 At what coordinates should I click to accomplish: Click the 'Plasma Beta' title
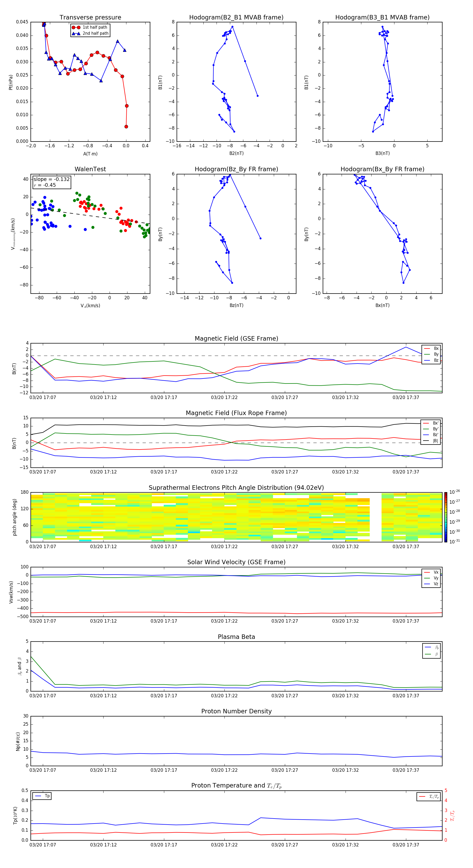(x=236, y=637)
